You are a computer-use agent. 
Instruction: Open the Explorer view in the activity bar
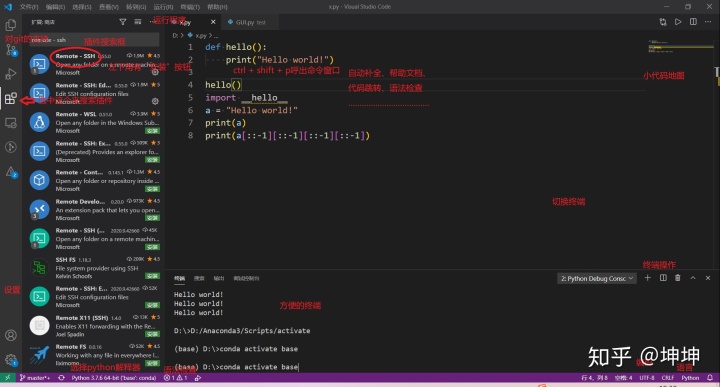click(x=11, y=24)
